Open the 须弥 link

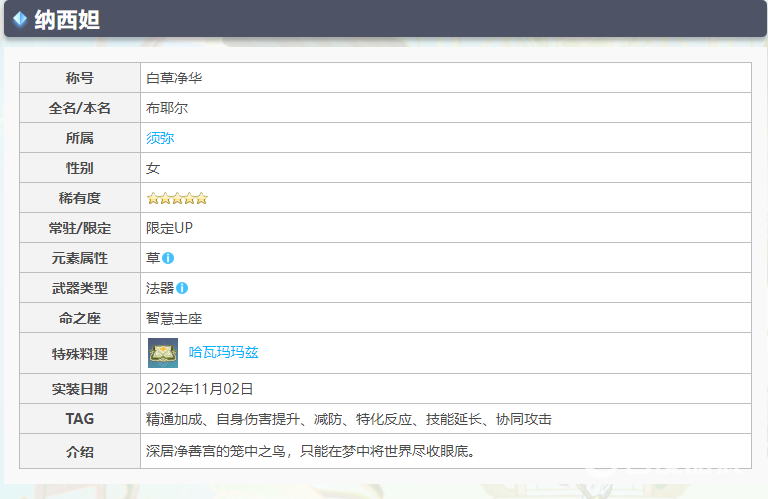[160, 138]
